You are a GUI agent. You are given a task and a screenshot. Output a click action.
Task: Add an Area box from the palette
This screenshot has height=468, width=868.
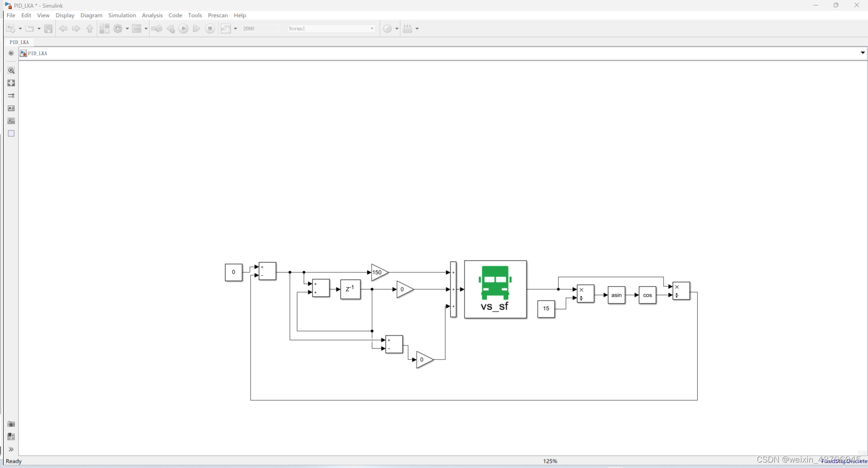pos(11,133)
